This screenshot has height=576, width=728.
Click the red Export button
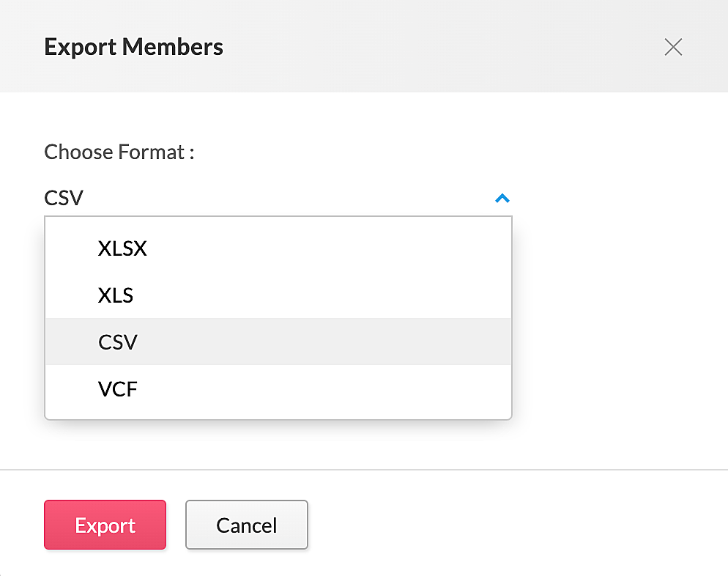105,525
